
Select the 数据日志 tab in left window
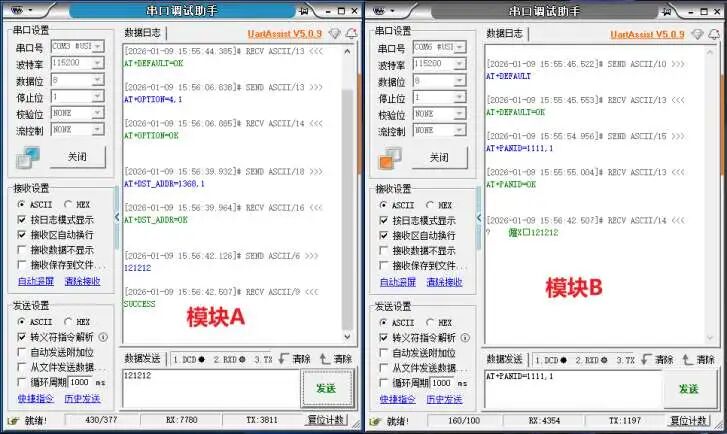[143, 33]
